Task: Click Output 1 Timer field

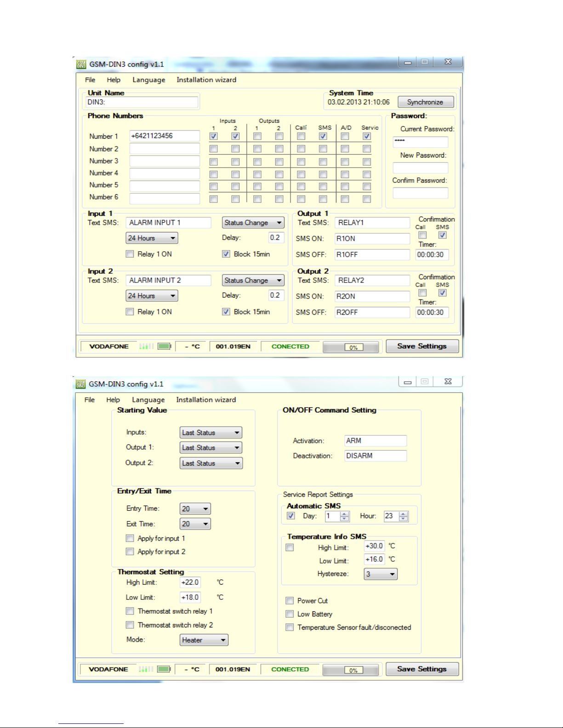Action: click(432, 255)
